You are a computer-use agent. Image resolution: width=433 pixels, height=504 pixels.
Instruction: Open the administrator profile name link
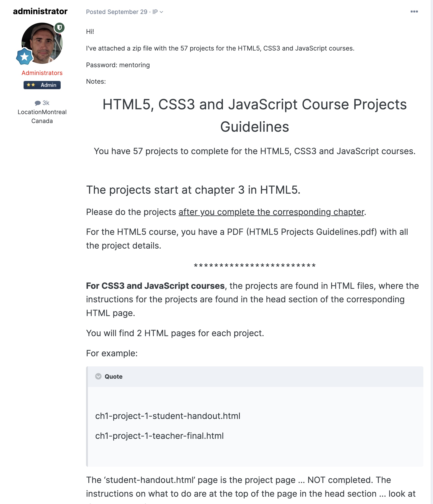(x=40, y=11)
